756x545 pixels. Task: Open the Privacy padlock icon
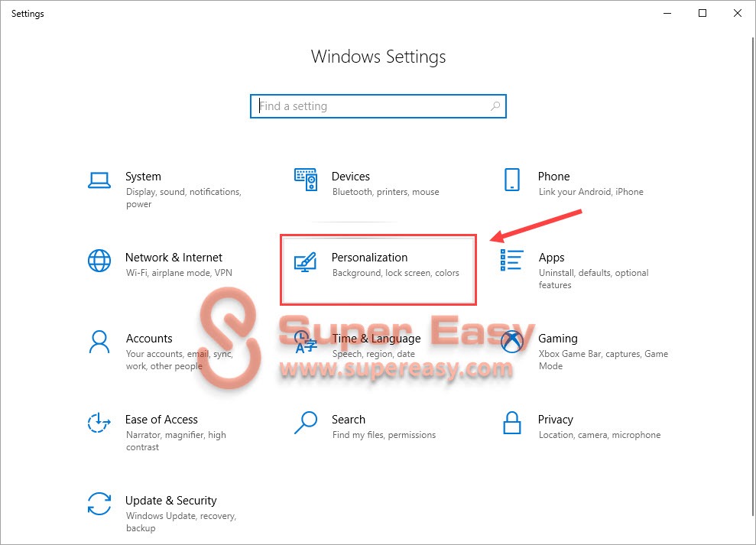coord(512,423)
